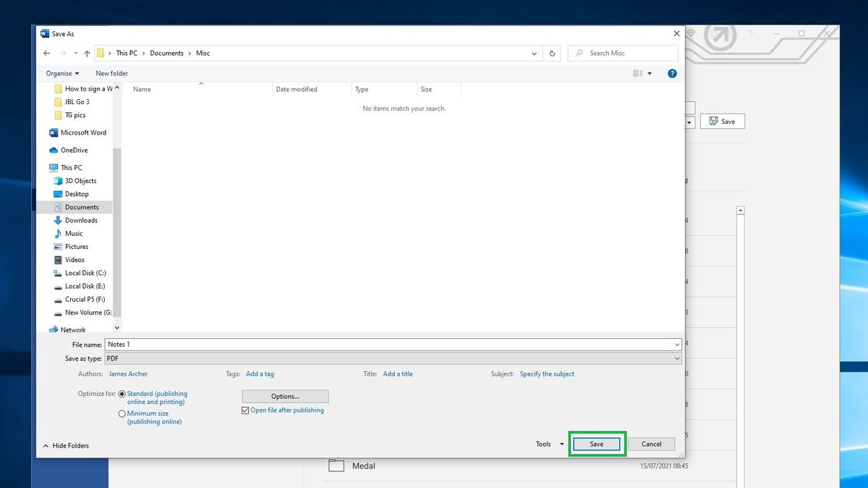868x488 pixels.
Task: Click the highlighted Save button
Action: pos(596,444)
